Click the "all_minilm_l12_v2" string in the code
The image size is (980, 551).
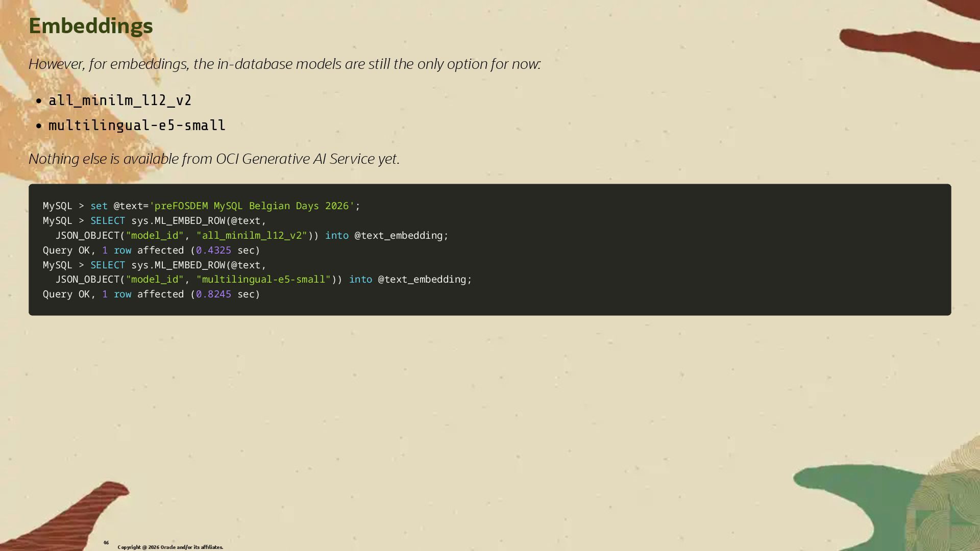(x=252, y=236)
